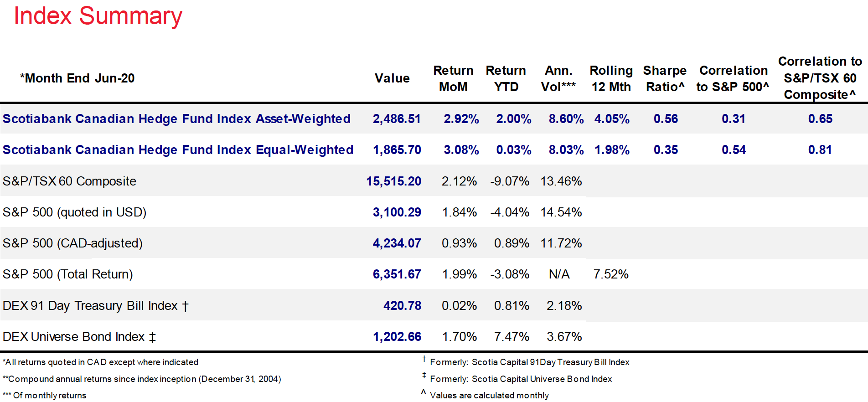868x402 pixels.
Task: Click the Index Summary title
Action: point(98,16)
